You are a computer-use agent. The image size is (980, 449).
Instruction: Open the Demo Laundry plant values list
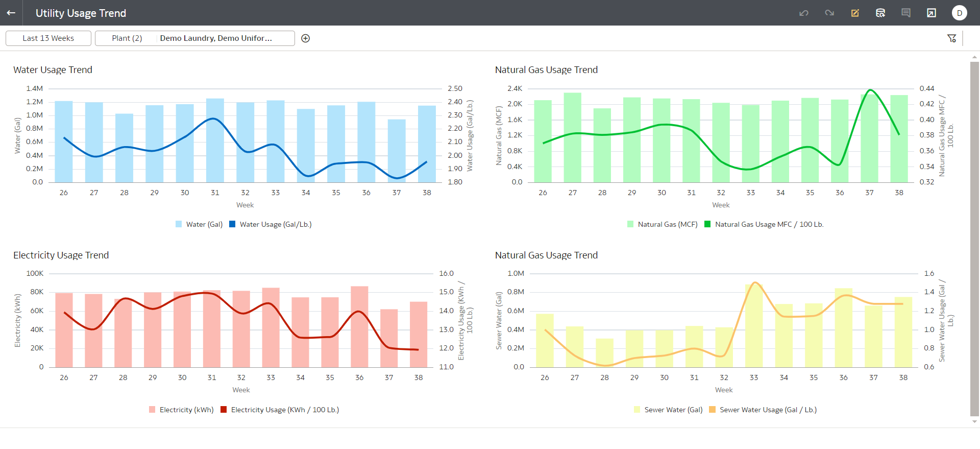point(216,38)
